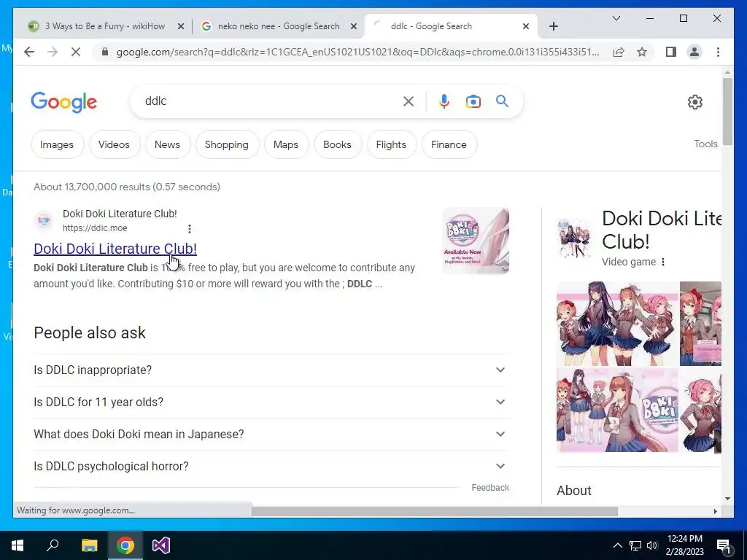View site info via lock icon
Screen dimensions: 747x560
pyautogui.click(x=105, y=52)
